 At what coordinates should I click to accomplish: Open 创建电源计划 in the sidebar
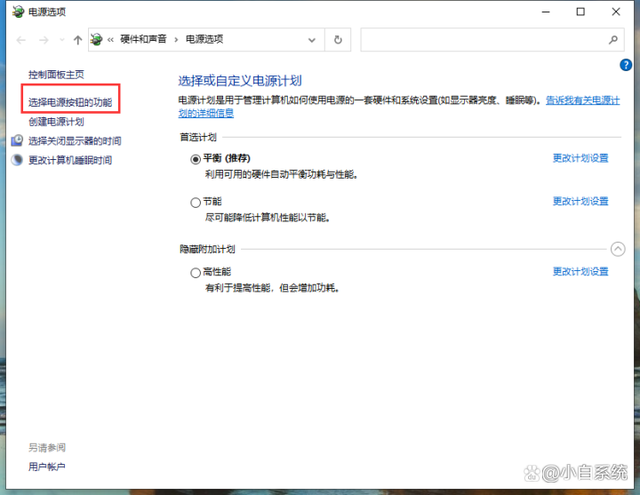tap(56, 122)
